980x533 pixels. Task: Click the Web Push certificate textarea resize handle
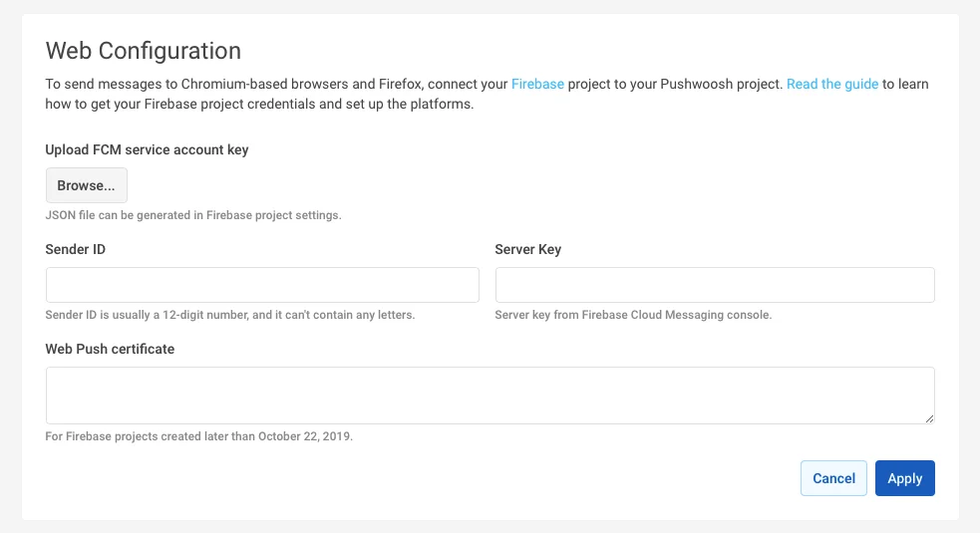tap(929, 418)
